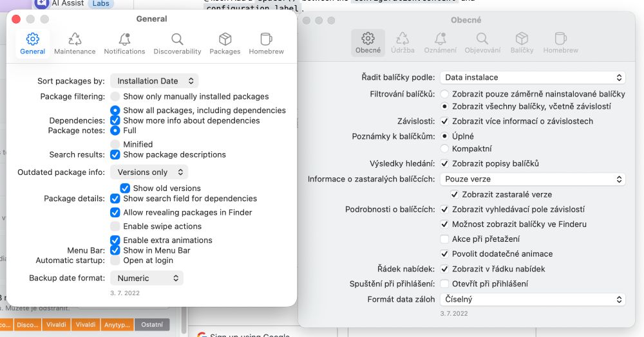Toggle Zobrazit zastaralé verze checkbox

coord(454,194)
